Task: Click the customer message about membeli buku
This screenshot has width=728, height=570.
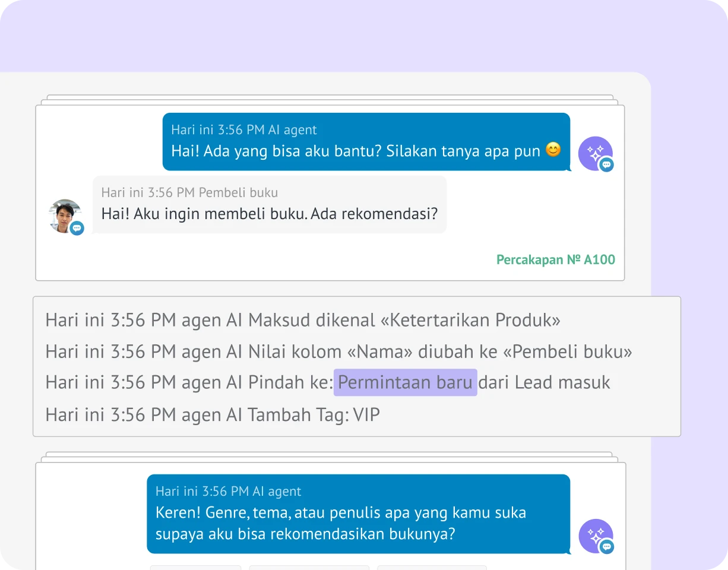Action: tap(270, 204)
